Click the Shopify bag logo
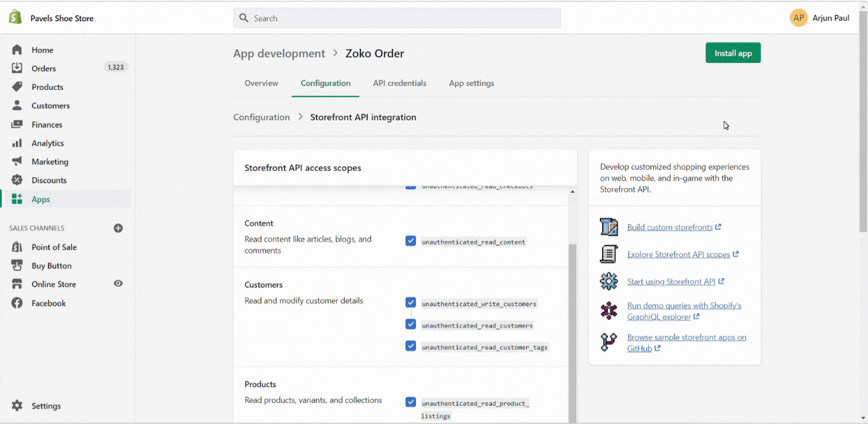Screen dimensions: 868x424 pos(15,17)
